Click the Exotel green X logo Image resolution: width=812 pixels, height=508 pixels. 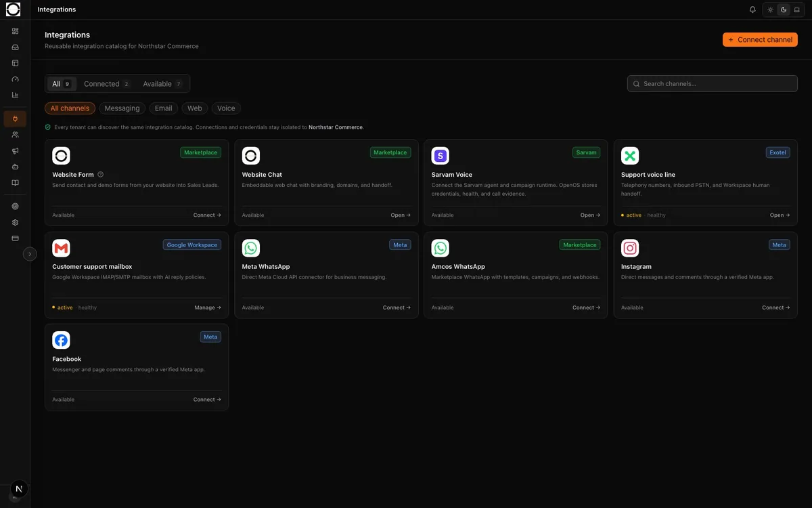pyautogui.click(x=630, y=156)
